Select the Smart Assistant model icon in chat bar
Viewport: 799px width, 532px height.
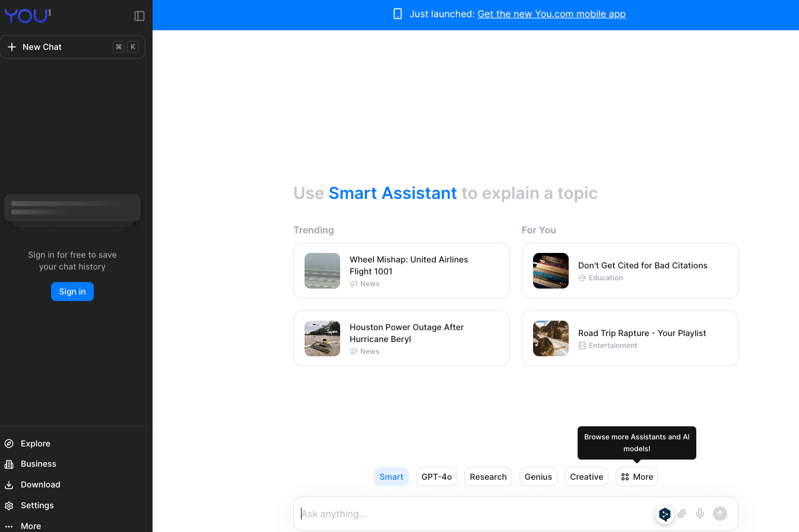point(664,514)
